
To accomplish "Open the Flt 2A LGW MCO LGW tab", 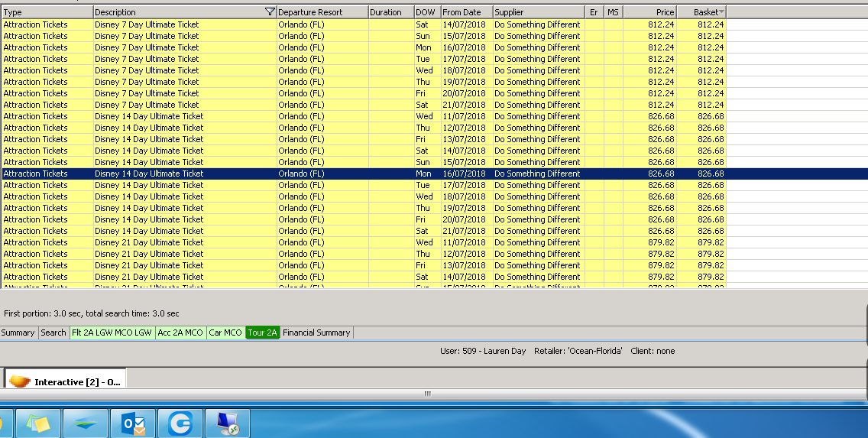I will click(x=112, y=333).
